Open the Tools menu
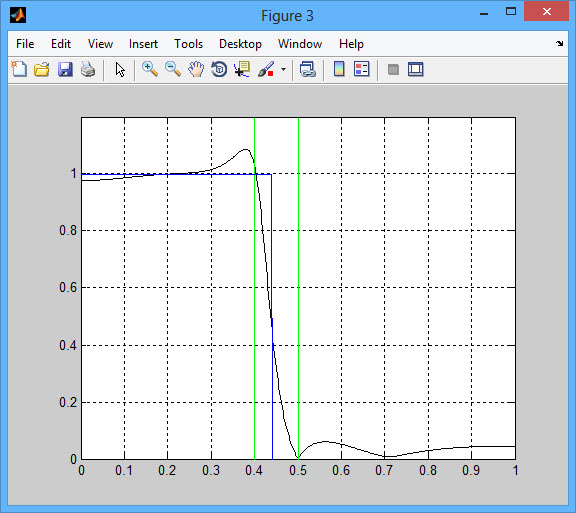 click(188, 44)
